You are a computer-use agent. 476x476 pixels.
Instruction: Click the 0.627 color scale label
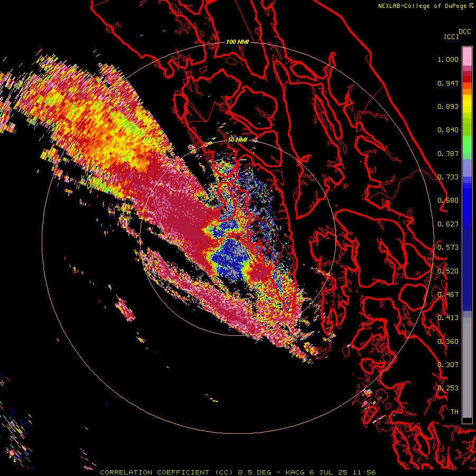click(448, 224)
